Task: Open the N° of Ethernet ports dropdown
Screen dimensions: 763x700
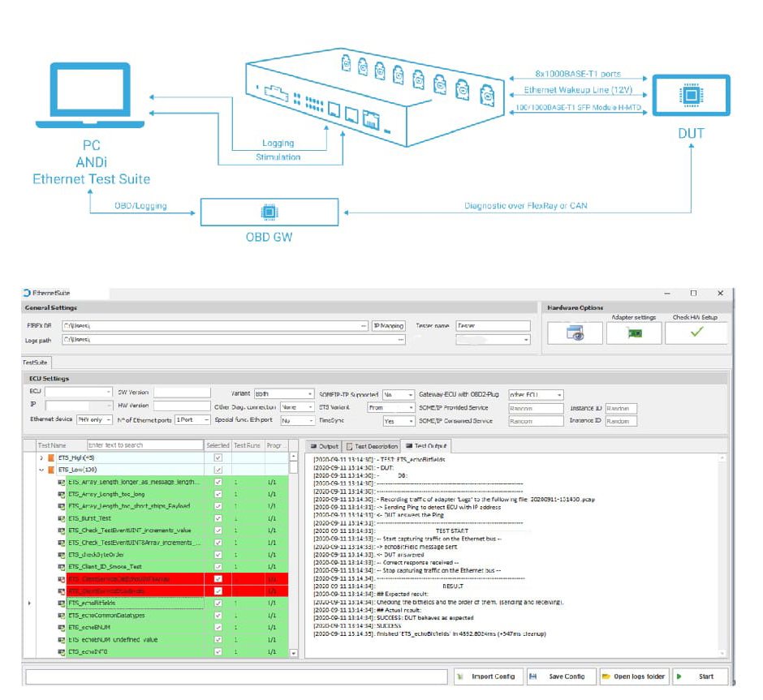Action: [192, 419]
